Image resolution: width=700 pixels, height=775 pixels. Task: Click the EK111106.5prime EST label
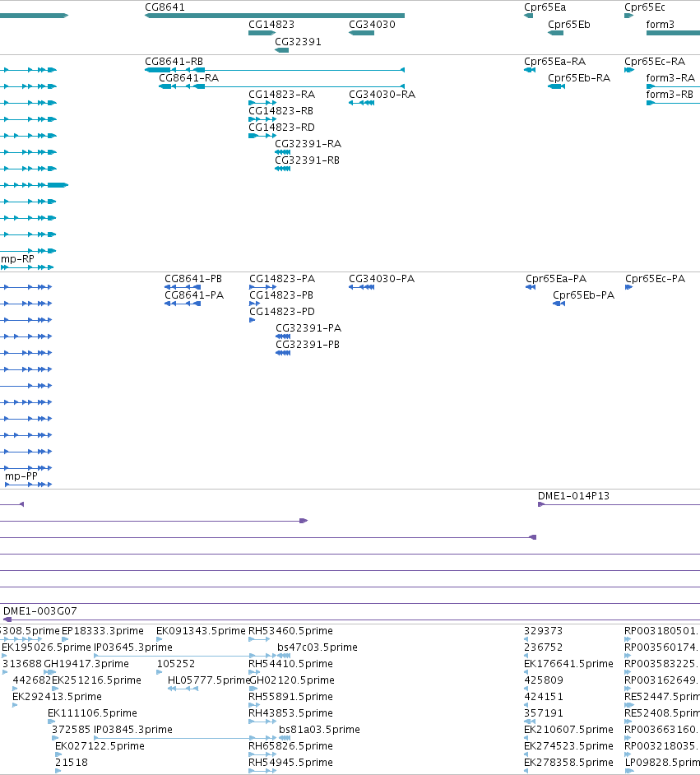pyautogui.click(x=92, y=713)
